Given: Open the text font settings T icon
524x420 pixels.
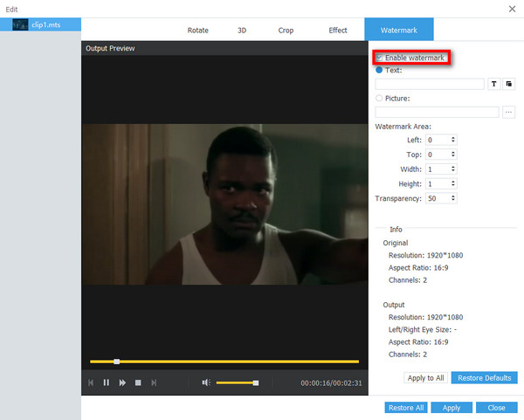Looking at the screenshot, I should (x=494, y=84).
